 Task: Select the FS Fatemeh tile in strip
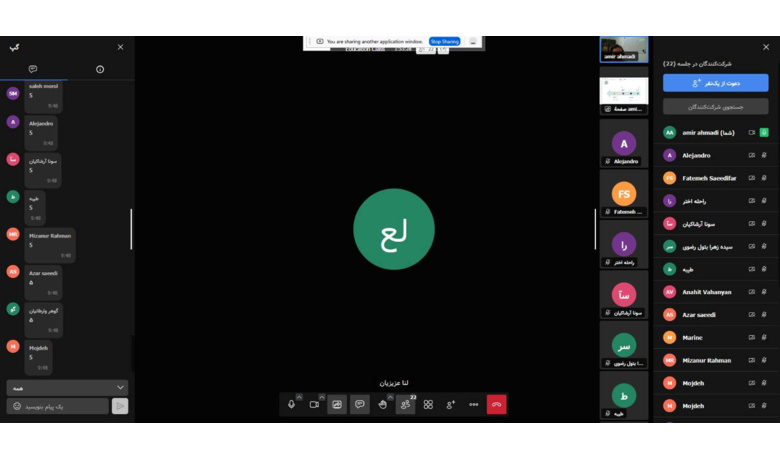[x=624, y=194]
